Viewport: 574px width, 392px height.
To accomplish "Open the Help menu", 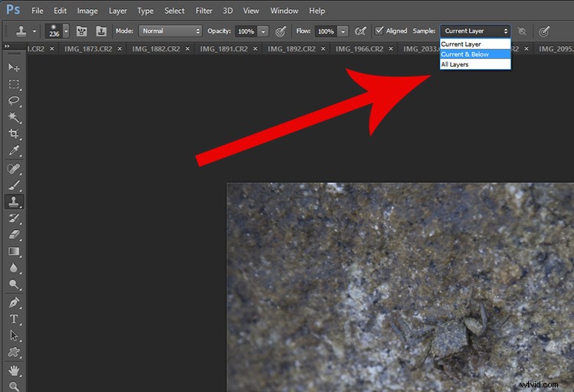I will point(317,11).
